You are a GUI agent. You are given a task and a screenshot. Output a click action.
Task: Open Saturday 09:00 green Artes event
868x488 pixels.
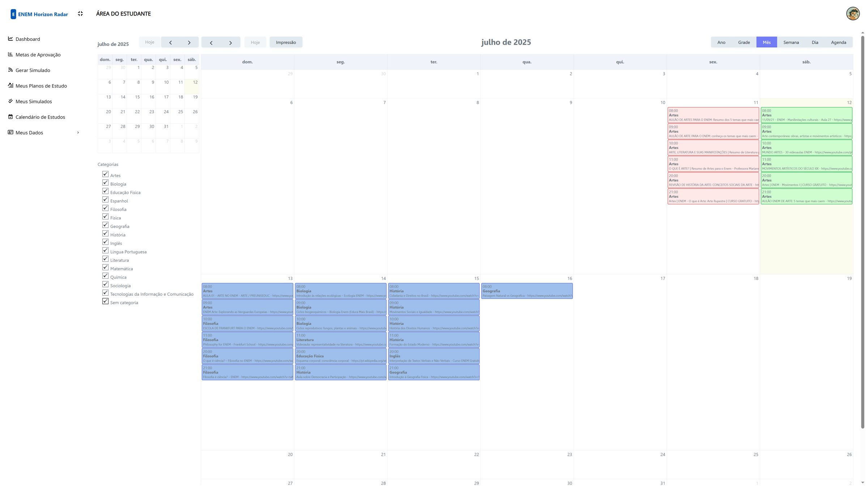click(807, 131)
